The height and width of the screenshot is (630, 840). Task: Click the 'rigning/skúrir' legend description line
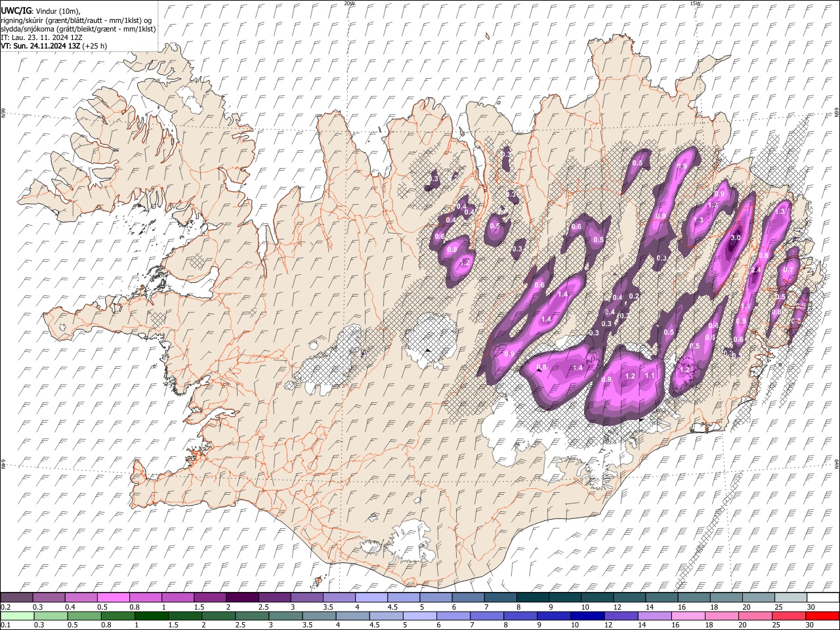click(x=76, y=20)
